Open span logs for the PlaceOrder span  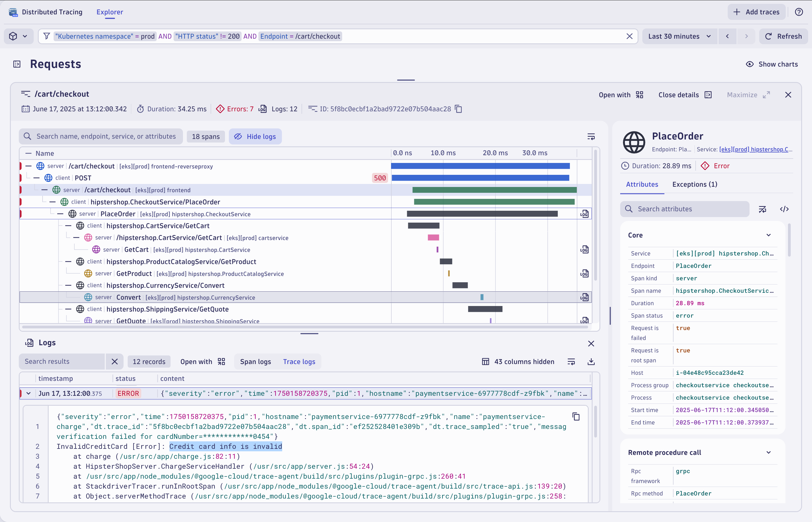coord(585,213)
